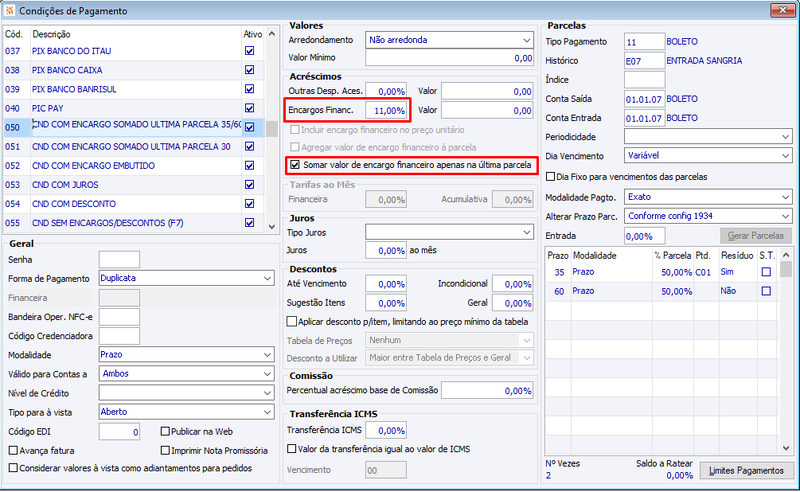
Task: Click the Resíduo value Sim in prazo 35 row
Action: (727, 272)
